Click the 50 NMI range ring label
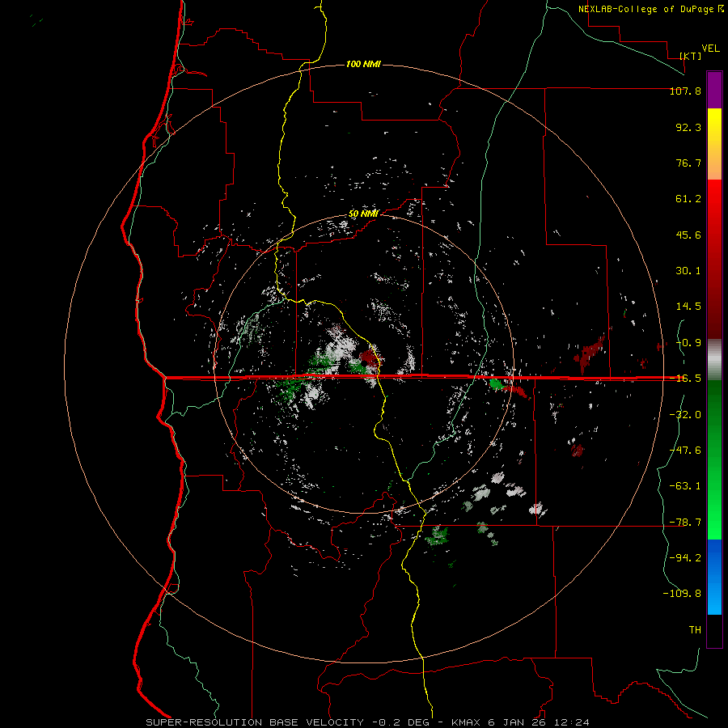The height and width of the screenshot is (728, 728). tap(363, 214)
